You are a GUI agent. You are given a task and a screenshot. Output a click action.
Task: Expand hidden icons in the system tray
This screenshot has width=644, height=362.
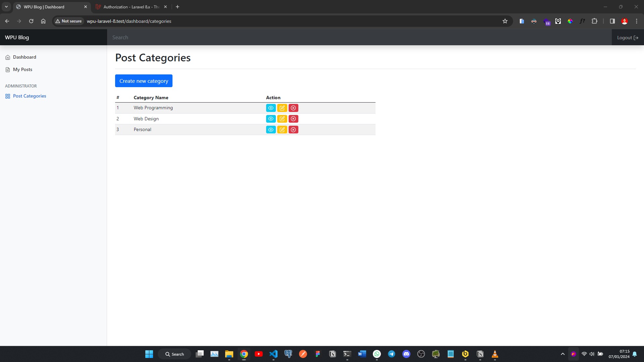[562, 354]
